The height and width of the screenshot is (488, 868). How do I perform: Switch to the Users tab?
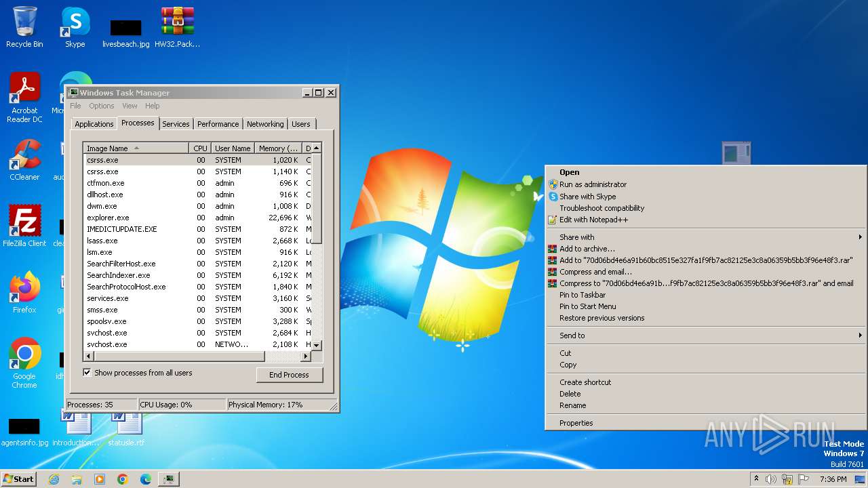(301, 124)
